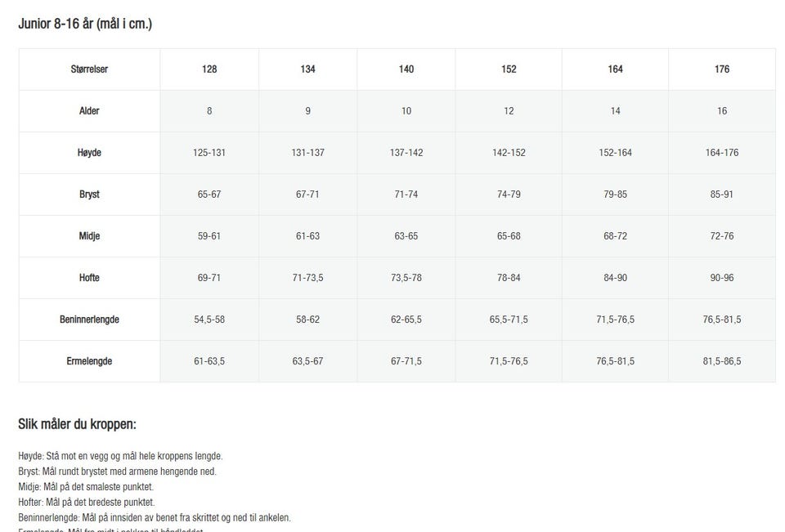Select size 140 column header
The height and width of the screenshot is (532, 785).
click(406, 69)
